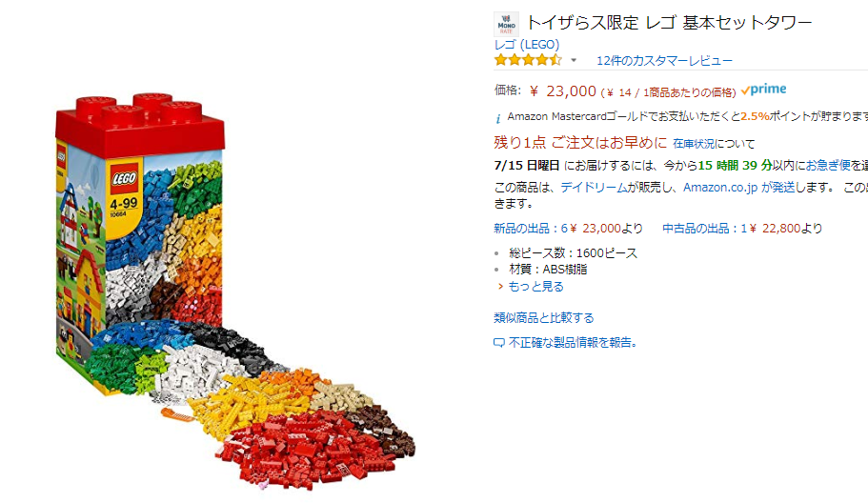Click the 在庫状況 stock status link
The image size is (868, 503).
point(694,144)
